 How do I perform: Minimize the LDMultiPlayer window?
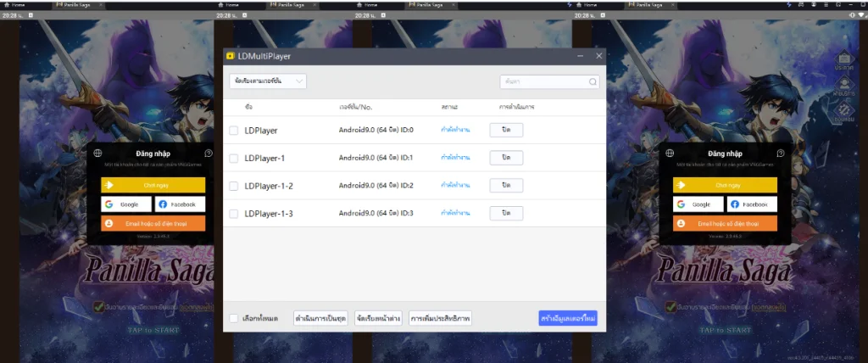[x=580, y=56]
